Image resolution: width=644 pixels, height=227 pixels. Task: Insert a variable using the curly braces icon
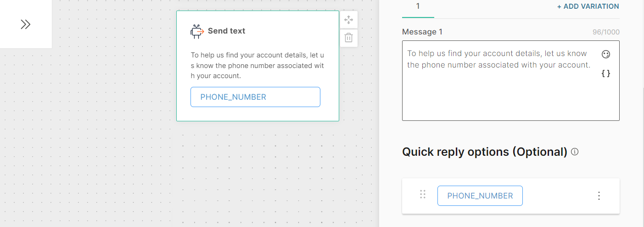tap(606, 73)
